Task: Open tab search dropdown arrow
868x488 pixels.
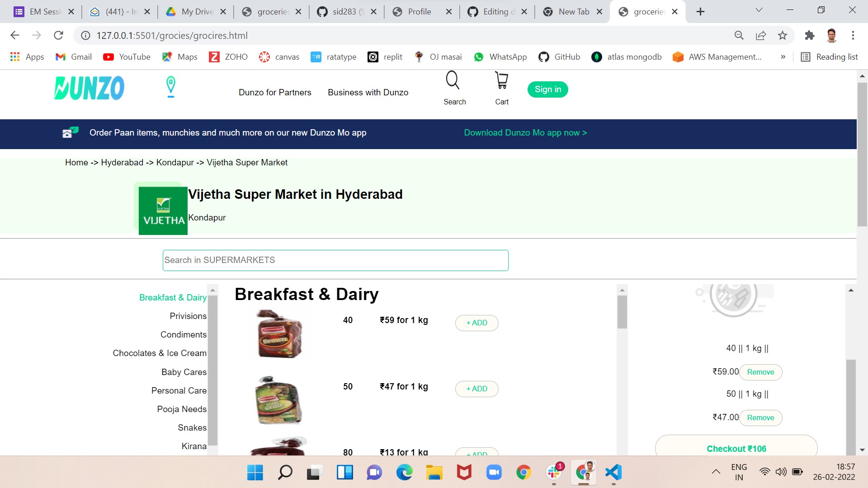Action: point(759,10)
